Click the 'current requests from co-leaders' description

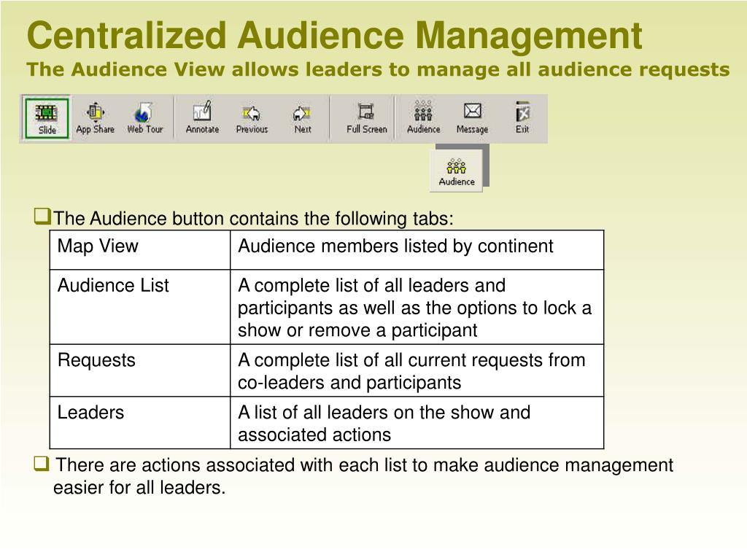411,371
